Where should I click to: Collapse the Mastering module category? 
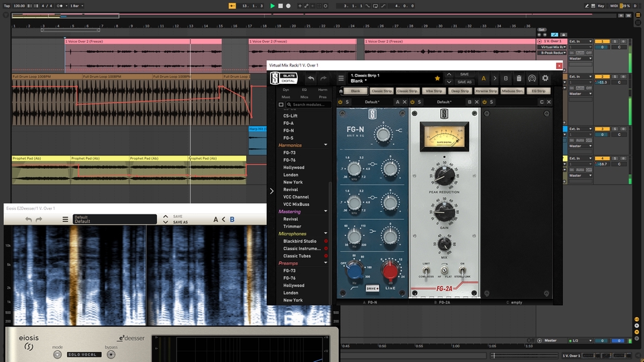[326, 211]
